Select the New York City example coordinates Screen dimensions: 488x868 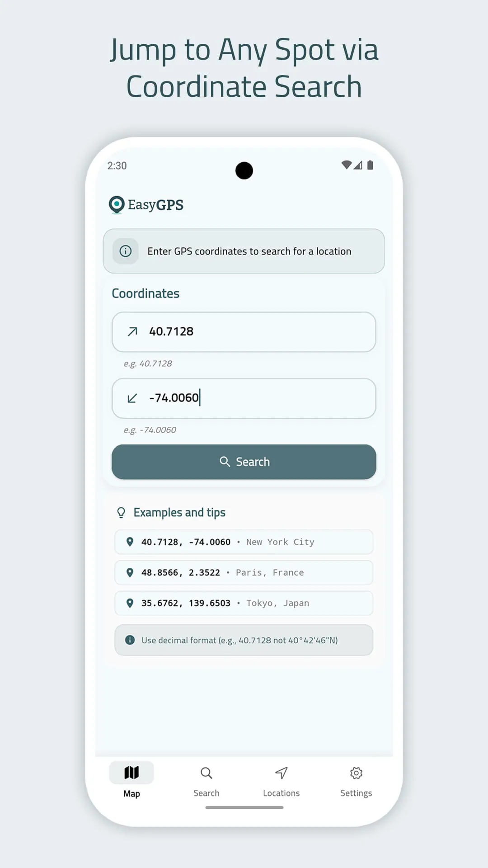[x=244, y=542]
